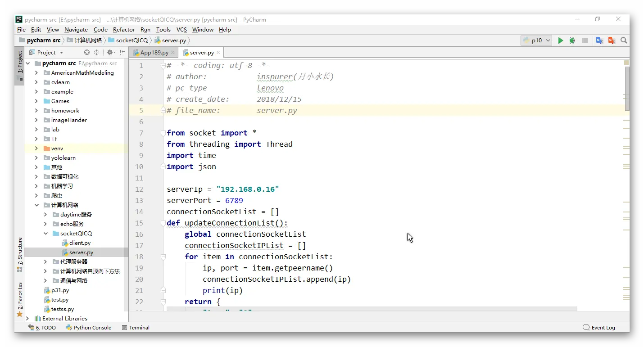Image resolution: width=644 pixels, height=347 pixels.
Task: Click the 计算机网络 breadcrumb in navigation bar
Action: [84, 41]
